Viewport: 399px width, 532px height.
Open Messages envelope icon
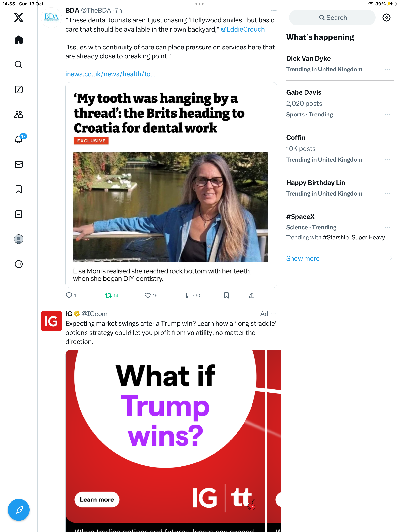coord(19,164)
